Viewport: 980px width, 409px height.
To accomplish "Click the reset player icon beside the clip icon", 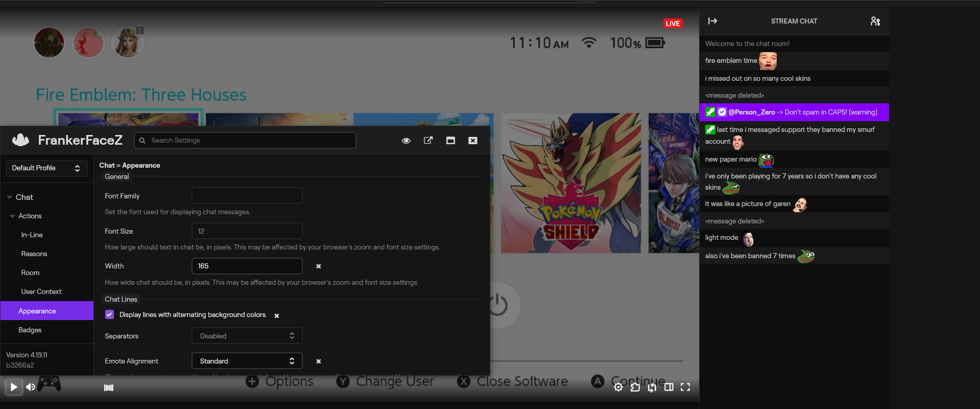I will click(x=652, y=387).
